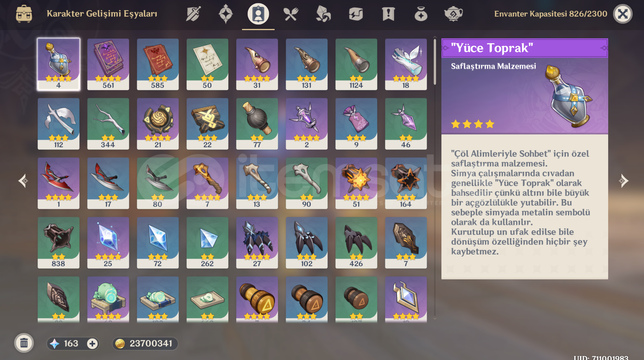The image size is (644, 360).
Task: Open the Food inventory tab
Action: point(291,14)
